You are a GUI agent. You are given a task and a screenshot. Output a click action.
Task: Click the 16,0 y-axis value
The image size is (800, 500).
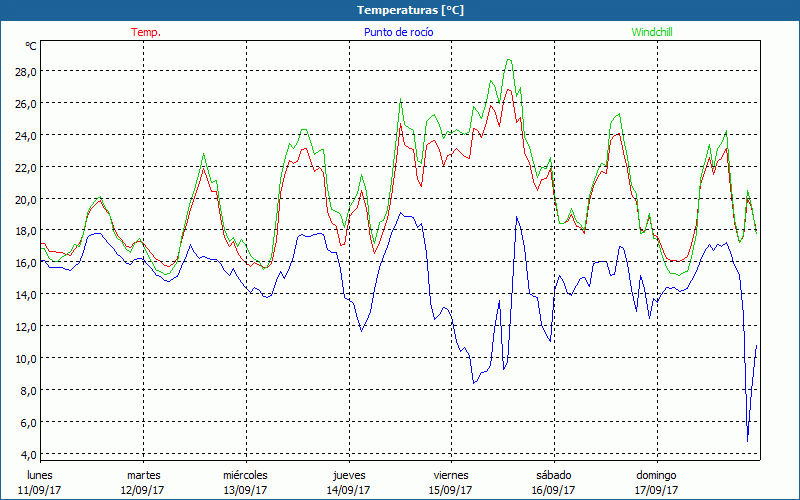coord(25,263)
